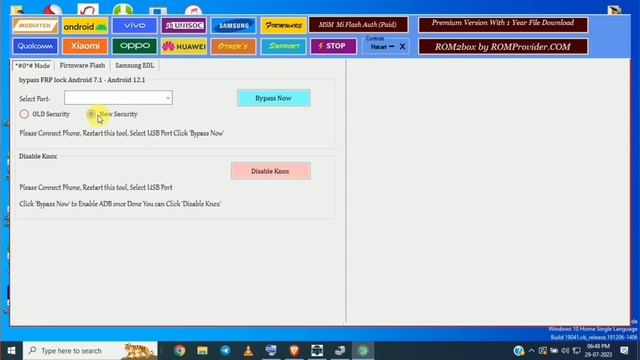Click the purple STOP button
640x360 pixels.
[333, 46]
